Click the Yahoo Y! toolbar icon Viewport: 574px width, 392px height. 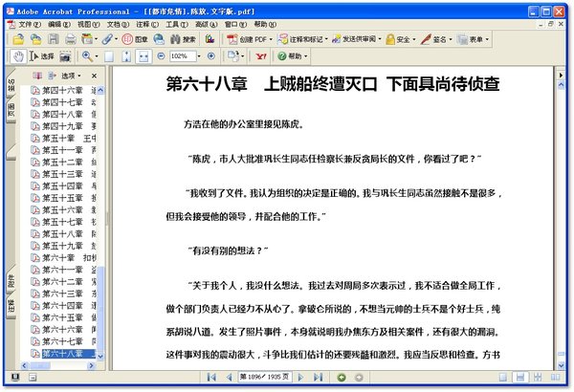(261, 56)
